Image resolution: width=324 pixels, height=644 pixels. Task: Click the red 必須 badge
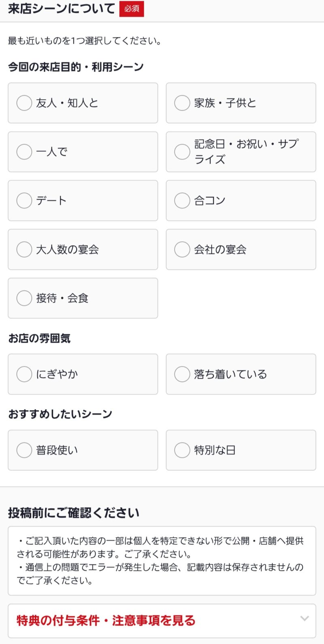[x=132, y=9]
